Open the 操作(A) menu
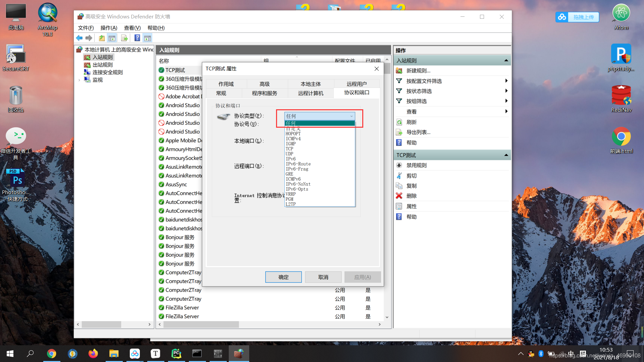 [x=109, y=28]
